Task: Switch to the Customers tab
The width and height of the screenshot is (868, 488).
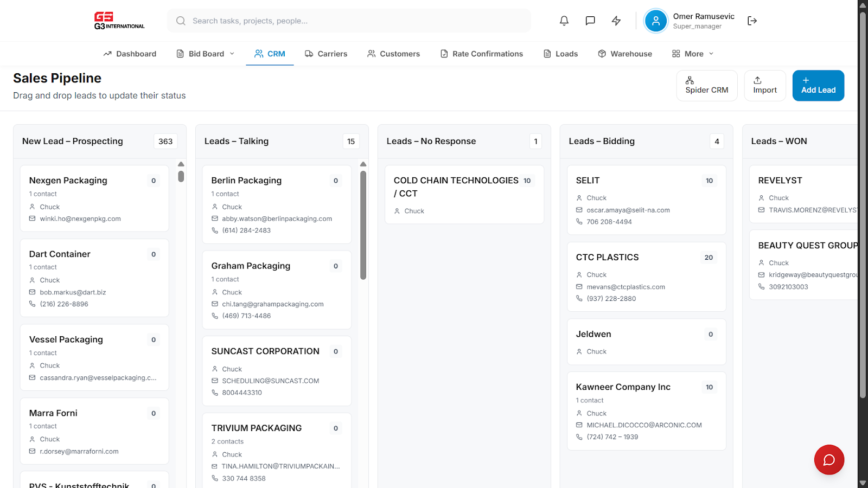Action: 394,54
